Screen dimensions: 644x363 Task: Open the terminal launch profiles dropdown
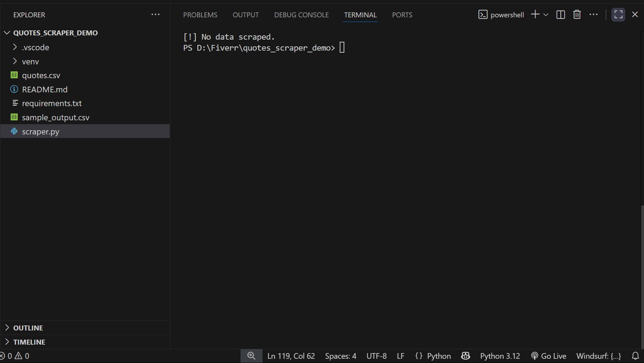pyautogui.click(x=546, y=15)
